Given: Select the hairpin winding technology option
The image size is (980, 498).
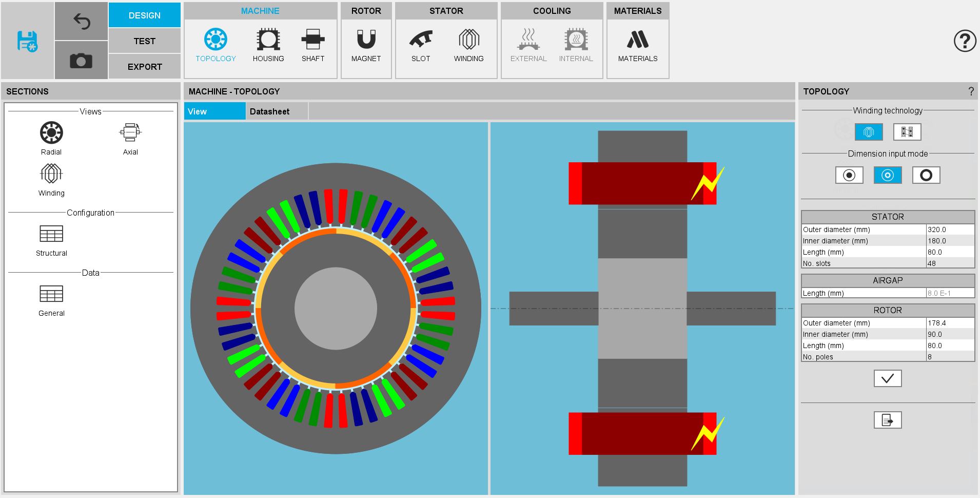Looking at the screenshot, I should (x=907, y=132).
